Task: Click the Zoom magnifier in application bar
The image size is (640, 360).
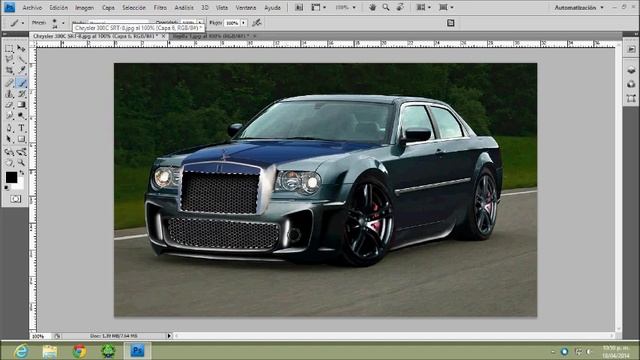Action: pos(386,7)
